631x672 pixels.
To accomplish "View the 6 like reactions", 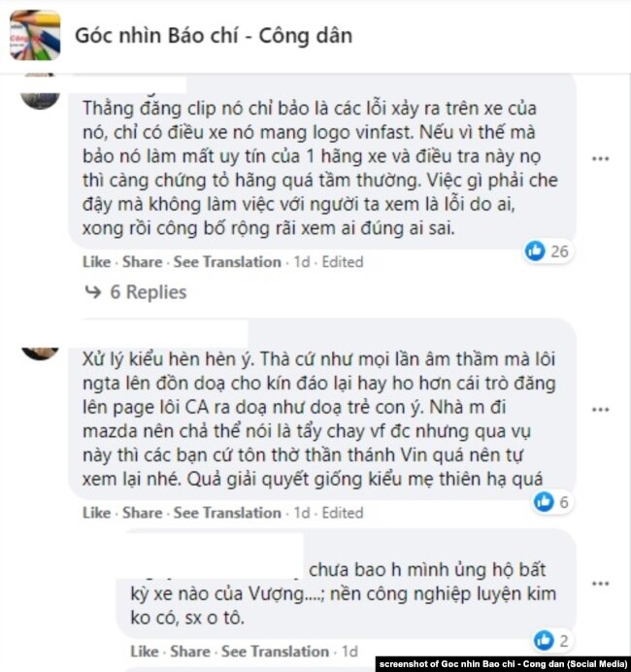I will click(x=551, y=502).
